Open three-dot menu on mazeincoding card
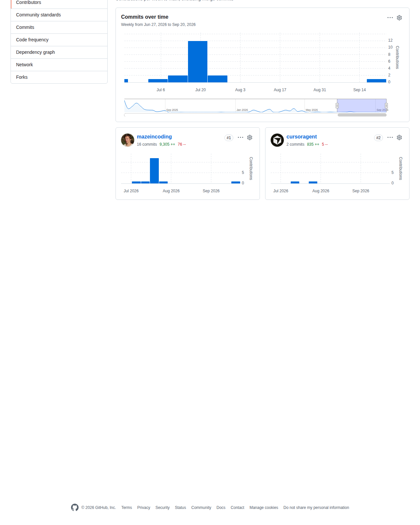This screenshot has width=420, height=525. point(241,137)
